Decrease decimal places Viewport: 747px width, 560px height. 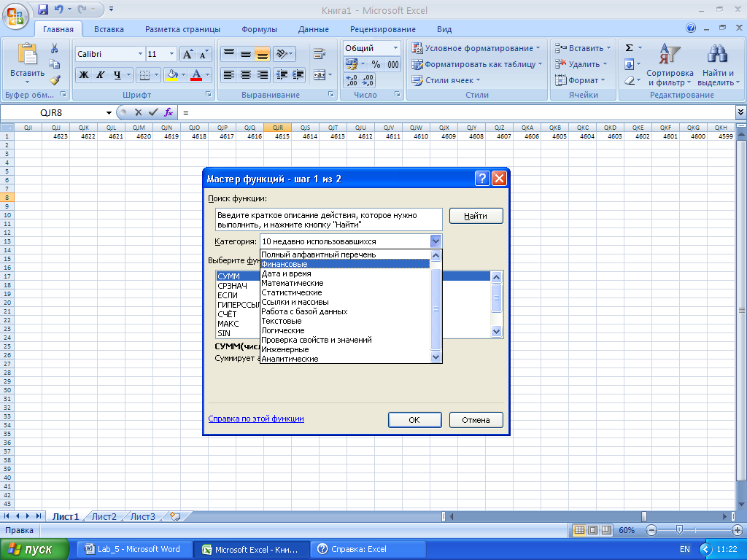(368, 80)
